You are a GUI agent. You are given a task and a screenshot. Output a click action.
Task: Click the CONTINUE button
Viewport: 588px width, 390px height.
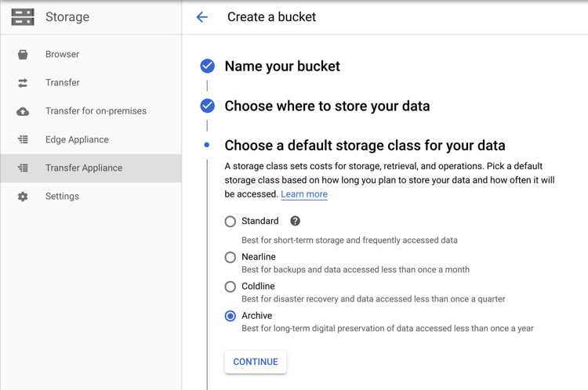256,362
